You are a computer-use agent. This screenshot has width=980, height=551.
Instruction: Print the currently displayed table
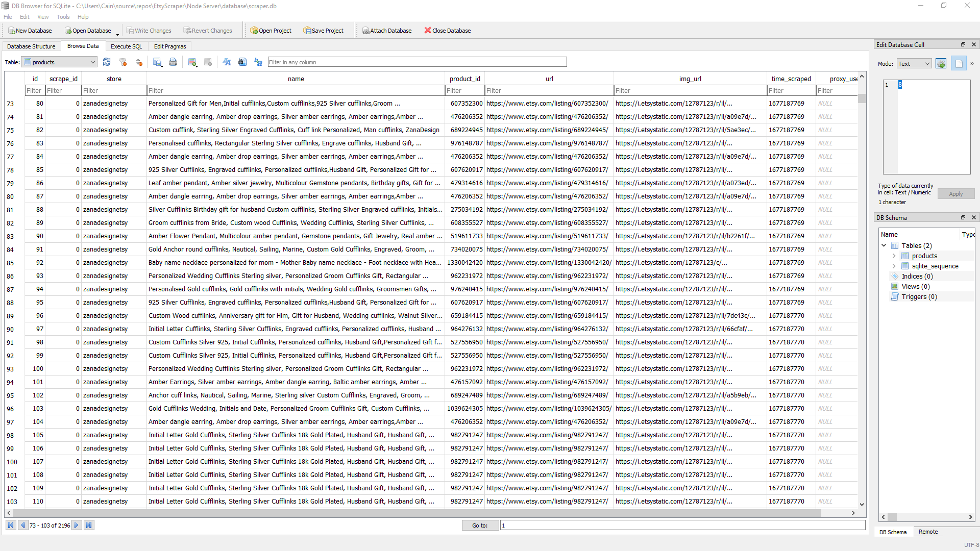pyautogui.click(x=173, y=62)
